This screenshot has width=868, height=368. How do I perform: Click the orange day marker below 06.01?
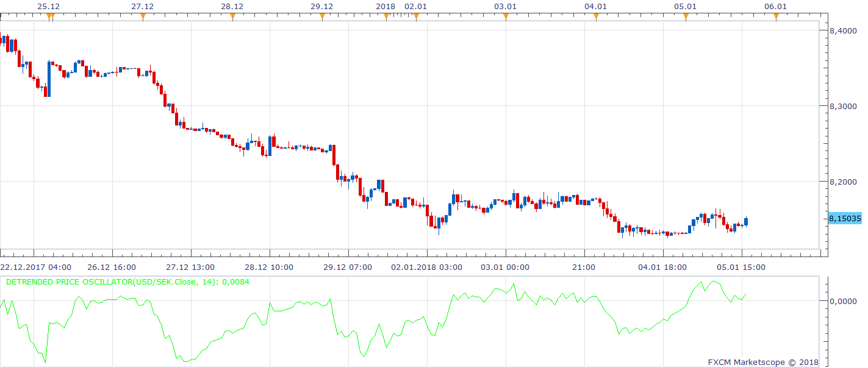[x=776, y=17]
